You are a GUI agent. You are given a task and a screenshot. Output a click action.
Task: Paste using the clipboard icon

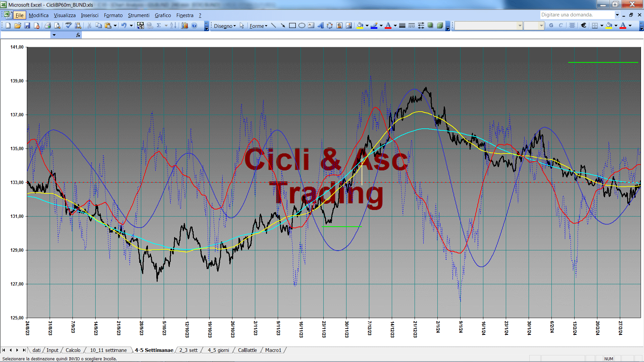tap(108, 25)
